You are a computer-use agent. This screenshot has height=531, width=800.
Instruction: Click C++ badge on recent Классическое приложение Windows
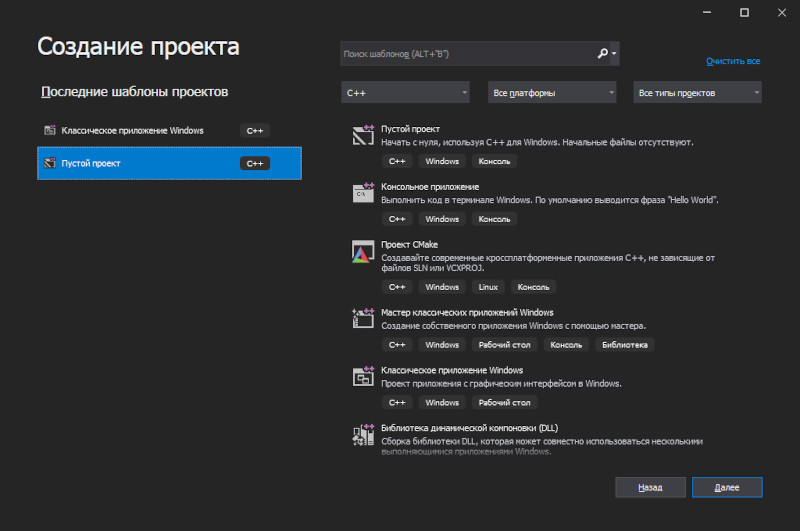[255, 131]
